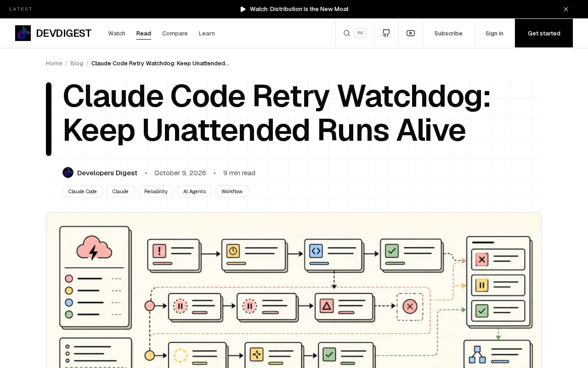Click the play icon in announcement banner

point(243,9)
